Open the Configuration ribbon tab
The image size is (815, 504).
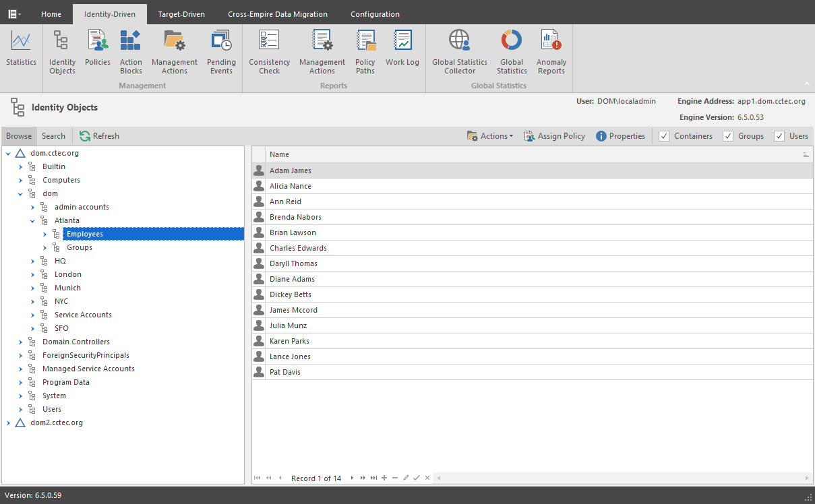click(375, 14)
